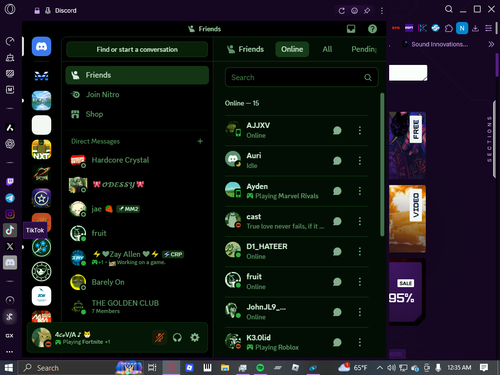Click the 95% SALE card
500x375 pixels.
406,292
